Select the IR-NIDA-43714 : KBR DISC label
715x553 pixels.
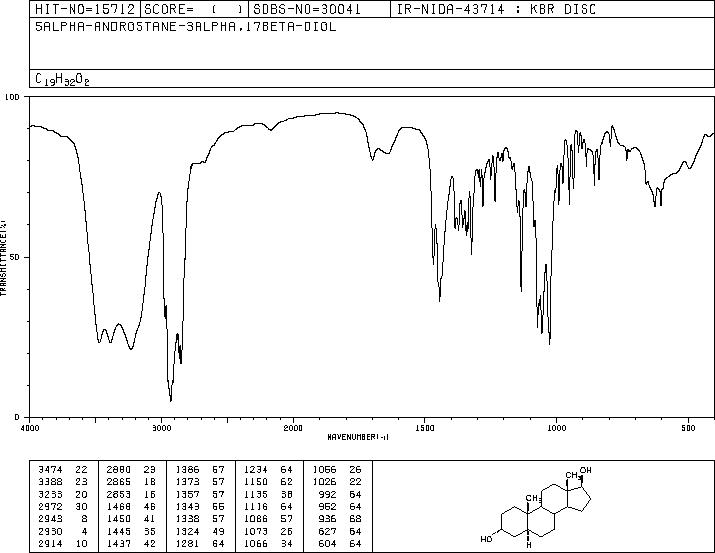tap(496, 9)
